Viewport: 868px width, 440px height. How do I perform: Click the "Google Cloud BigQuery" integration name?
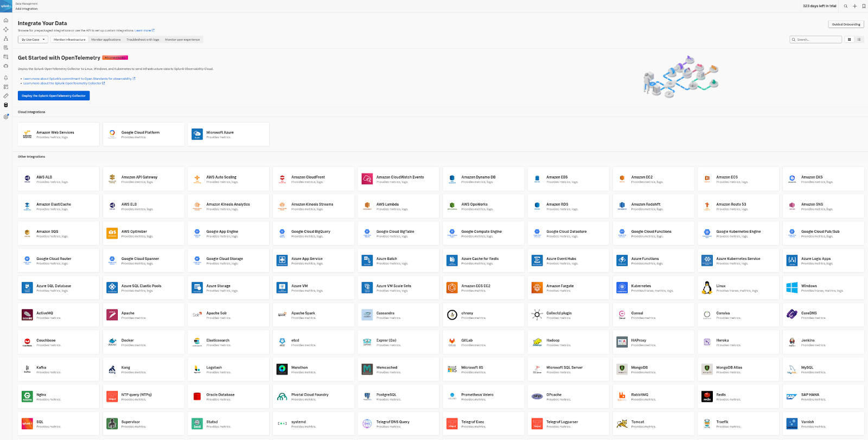tap(311, 232)
